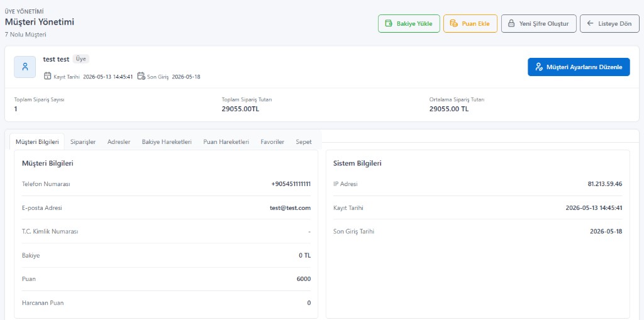
Task: Click the Puan Ekle button
Action: [x=470, y=23]
